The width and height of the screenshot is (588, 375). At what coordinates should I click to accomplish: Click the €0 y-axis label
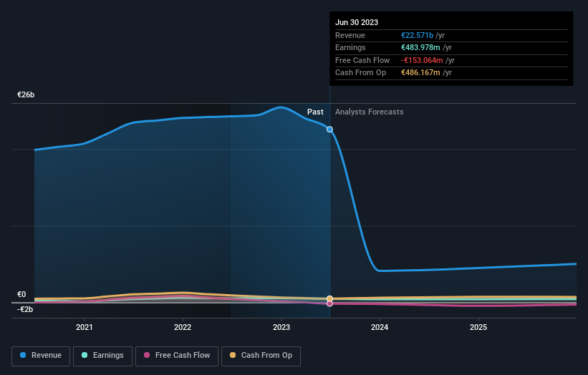click(21, 294)
